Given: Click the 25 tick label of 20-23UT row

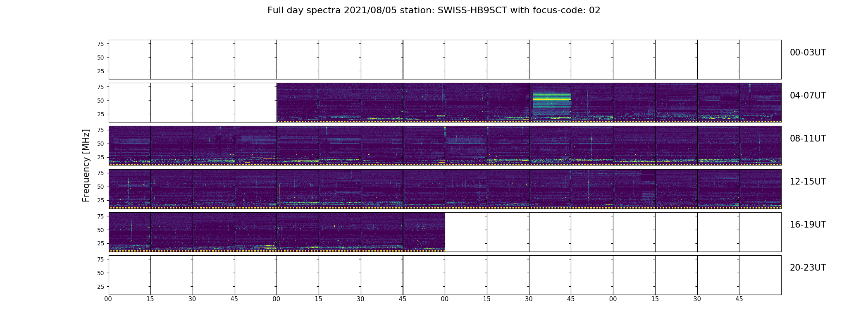Looking at the screenshot, I should pos(100,287).
